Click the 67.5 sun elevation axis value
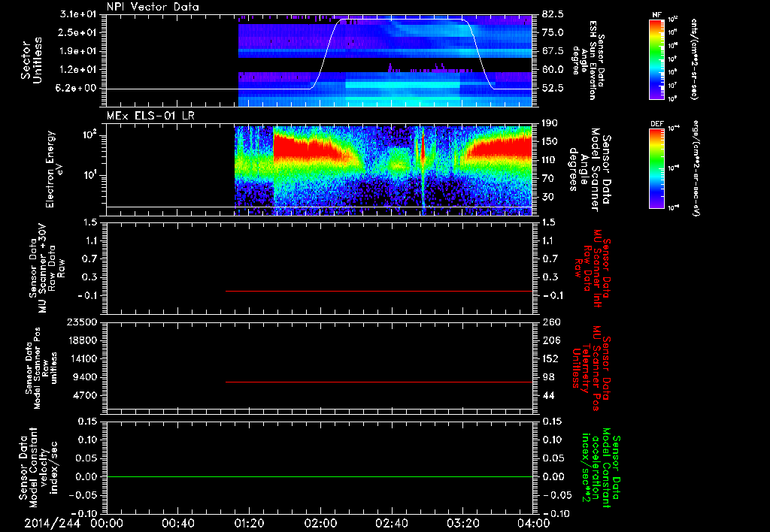This screenshot has width=770, height=532. tap(553, 51)
